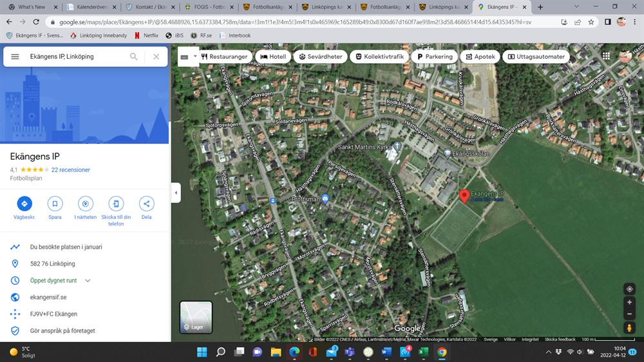This screenshot has width=644, height=362.
Task: Open the Ekängens IF bookmark
Action: click(35, 35)
